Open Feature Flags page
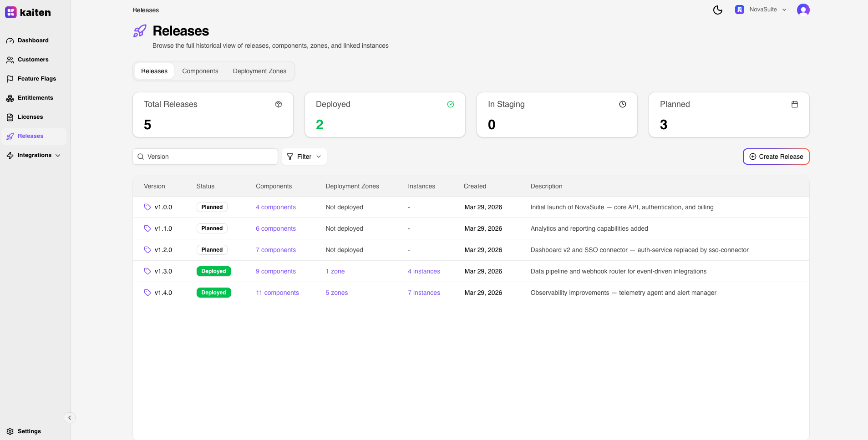Screen dimensions: 868x440 (36, 79)
